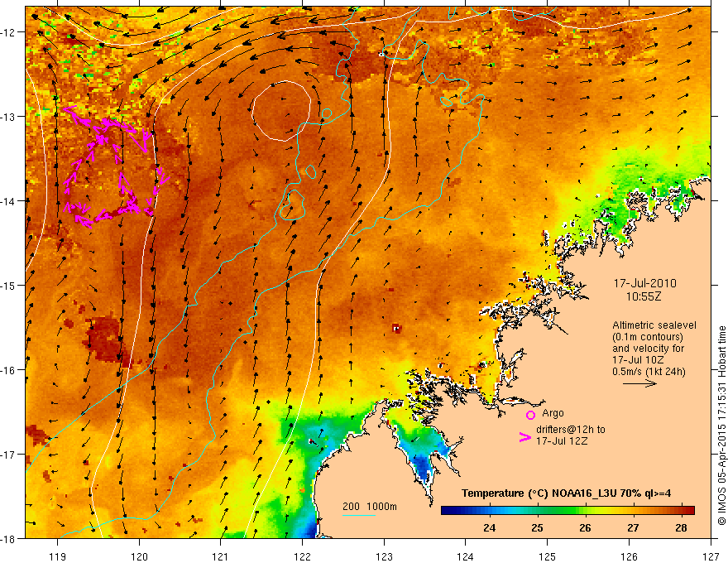Click the colorbar tick label 27
Viewport: 728px width, 563px height.
click(x=633, y=527)
